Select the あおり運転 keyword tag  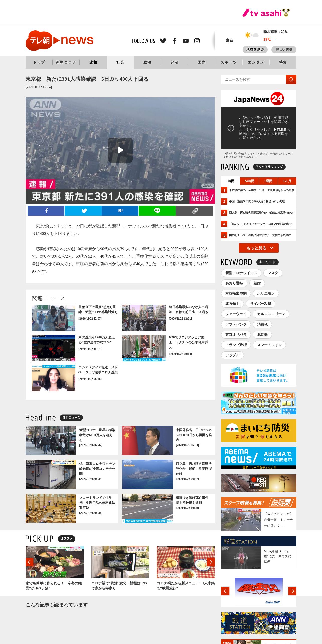click(234, 283)
